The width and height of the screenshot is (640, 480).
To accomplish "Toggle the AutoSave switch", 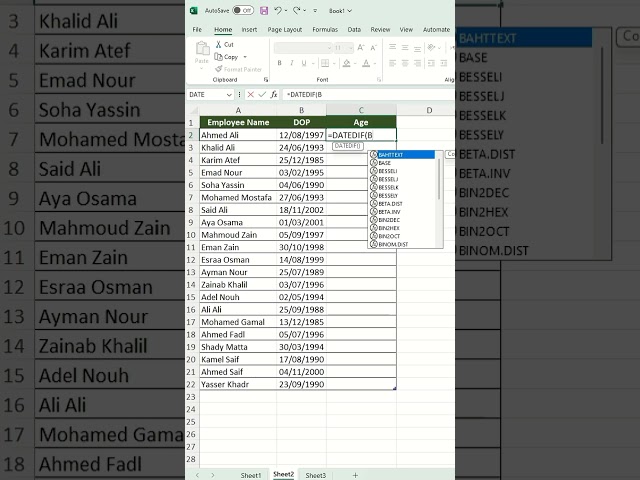I will 243,11.
